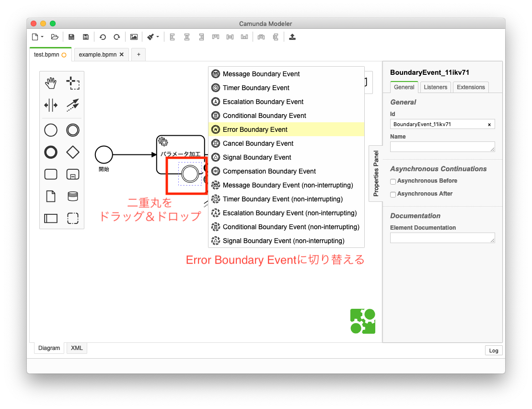Click the align elements top icon
Image resolution: width=532 pixels, height=409 pixels.
(216, 36)
